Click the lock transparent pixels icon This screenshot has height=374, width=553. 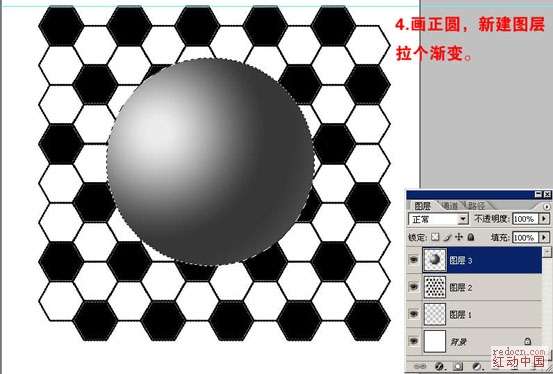(435, 237)
